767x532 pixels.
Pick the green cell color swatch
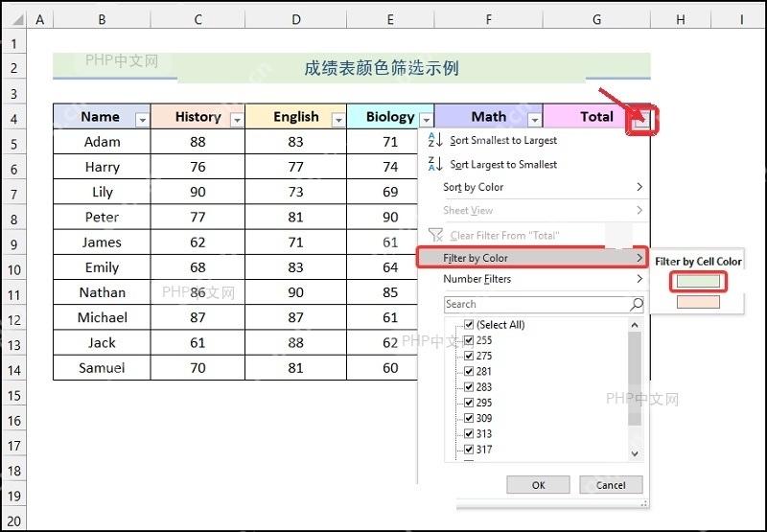point(698,281)
